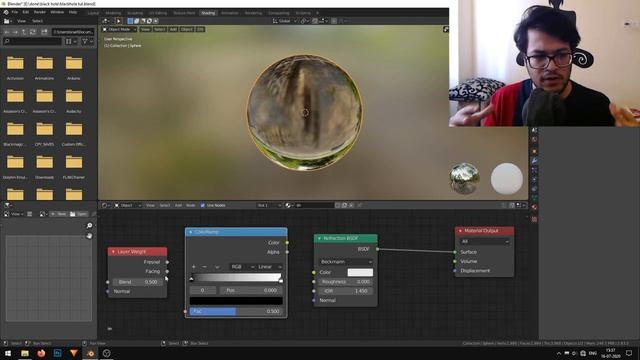The height and width of the screenshot is (360, 640).
Task: Click the Material Output Surface socket
Action: click(x=455, y=252)
